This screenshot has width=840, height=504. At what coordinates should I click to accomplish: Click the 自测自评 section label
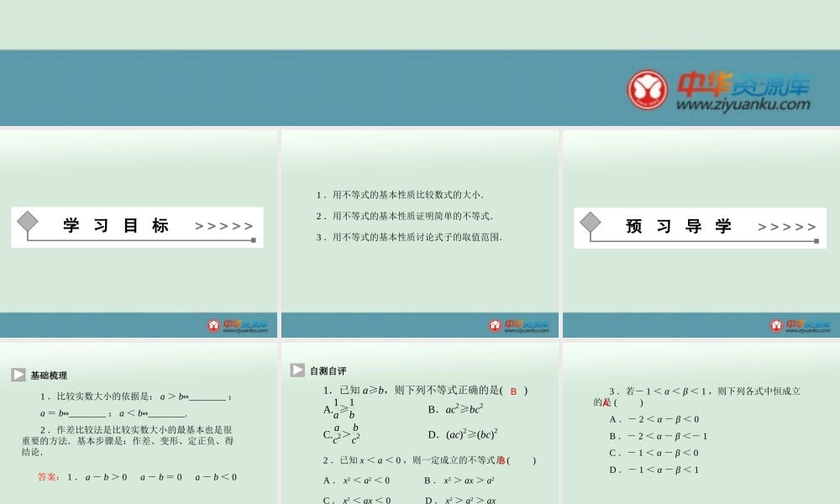click(328, 370)
